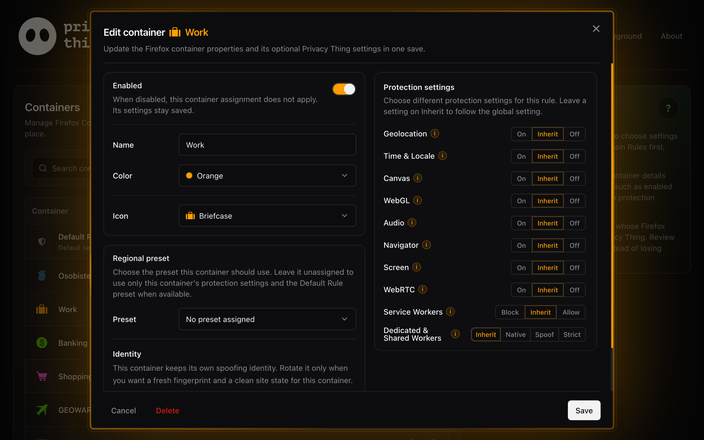Viewport: 704px width, 440px height.
Task: Click the help question mark icon in the background page
Action: (x=668, y=108)
